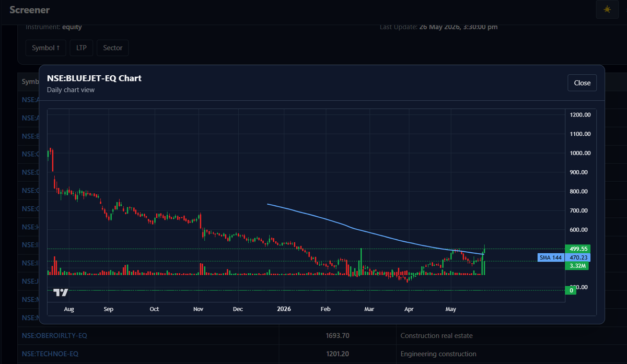The image size is (627, 364).
Task: Open the TradingView logo link on chart
Action: click(x=61, y=292)
